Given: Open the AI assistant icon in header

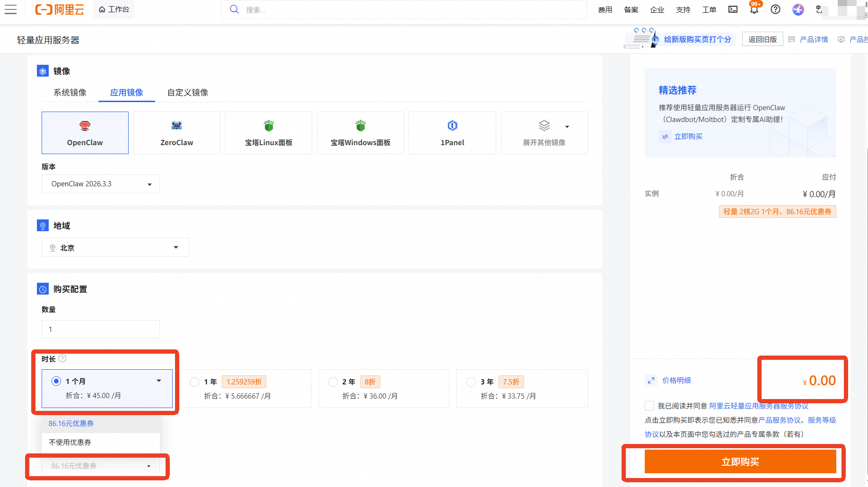Looking at the screenshot, I should tap(798, 9).
